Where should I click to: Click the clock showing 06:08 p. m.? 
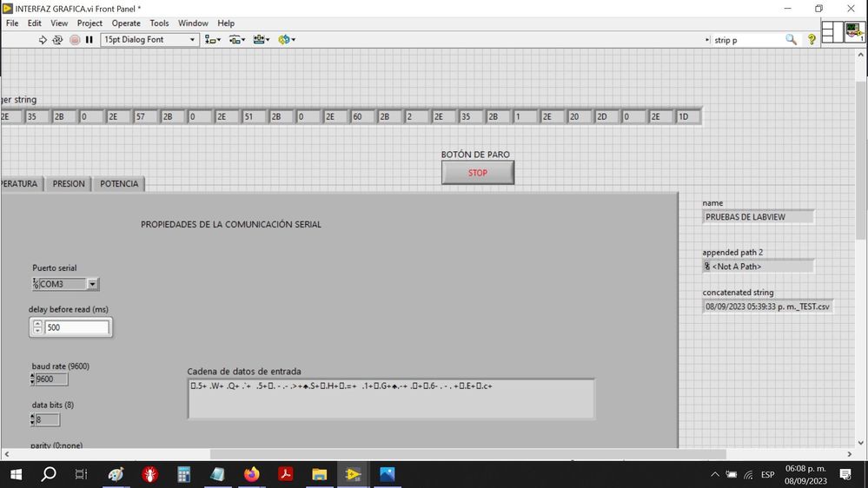(805, 469)
